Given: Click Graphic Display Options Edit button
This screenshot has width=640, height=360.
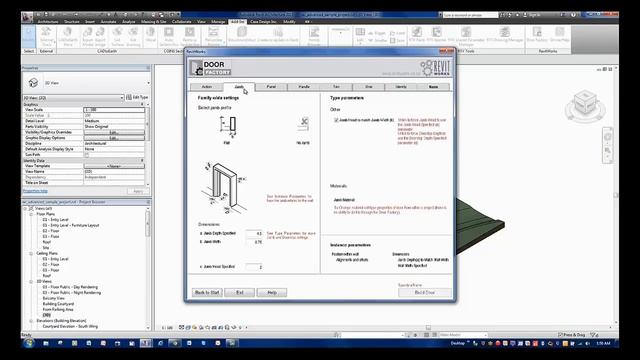Looking at the screenshot, I should tap(114, 138).
